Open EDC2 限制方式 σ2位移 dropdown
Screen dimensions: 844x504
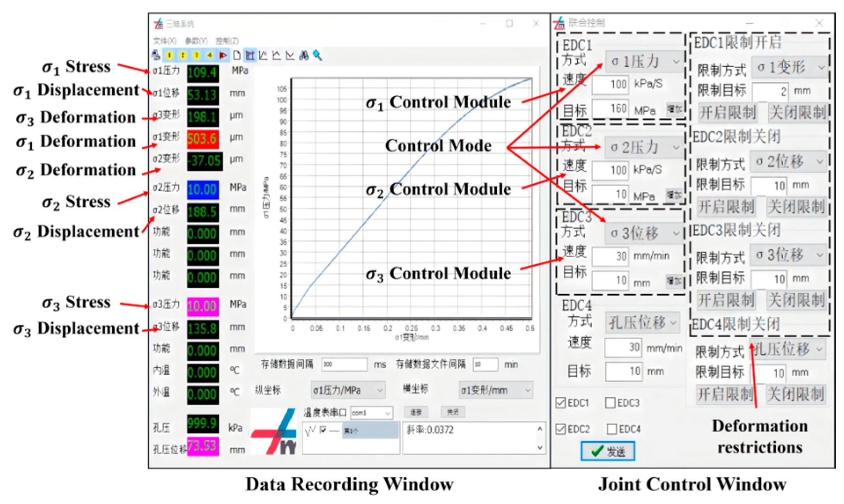(x=788, y=161)
